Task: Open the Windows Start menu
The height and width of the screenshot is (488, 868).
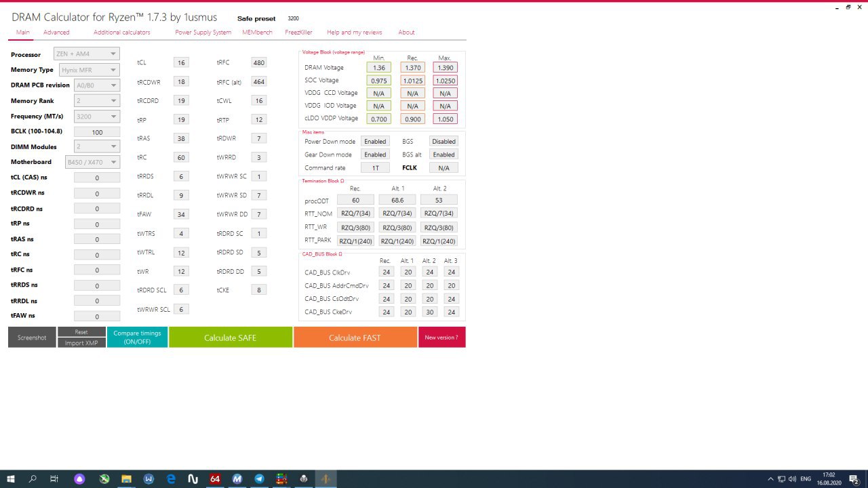Action: (11, 479)
